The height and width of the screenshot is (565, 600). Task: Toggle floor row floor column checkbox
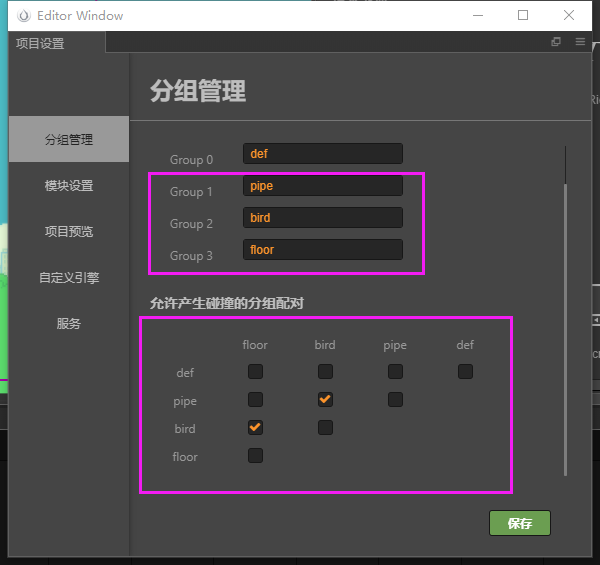pyautogui.click(x=255, y=456)
